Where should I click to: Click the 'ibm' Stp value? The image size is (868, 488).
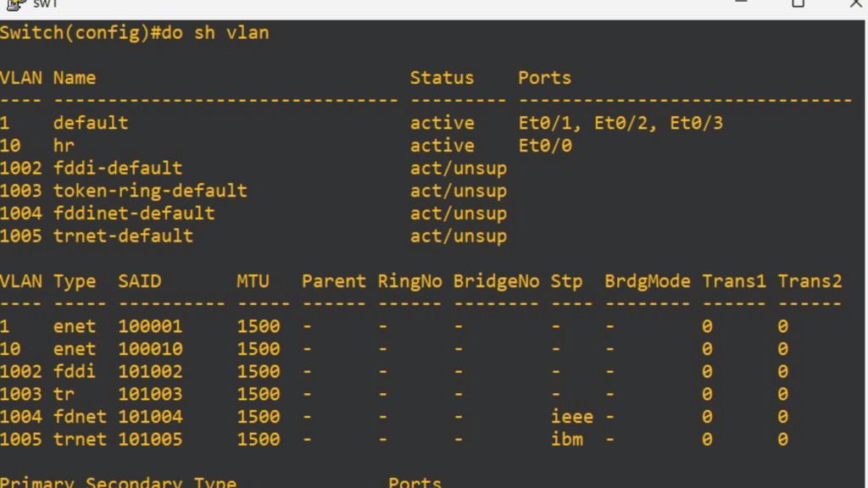566,440
